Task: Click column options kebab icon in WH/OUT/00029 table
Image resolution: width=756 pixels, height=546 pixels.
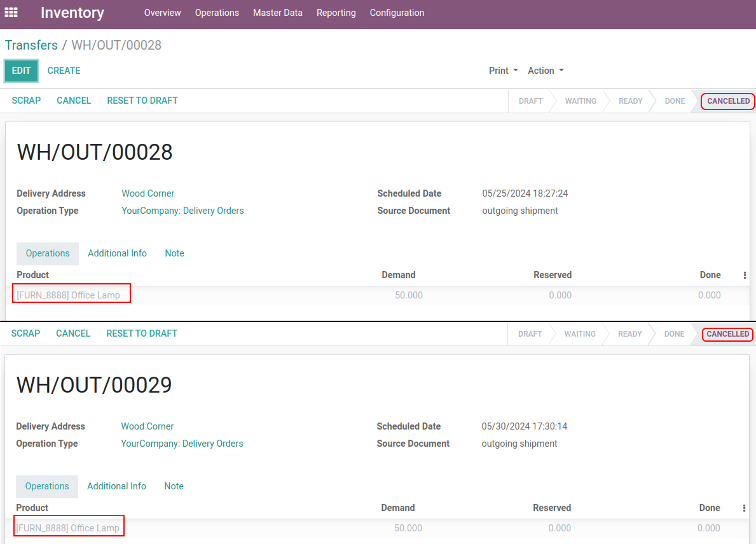Action: pos(744,508)
